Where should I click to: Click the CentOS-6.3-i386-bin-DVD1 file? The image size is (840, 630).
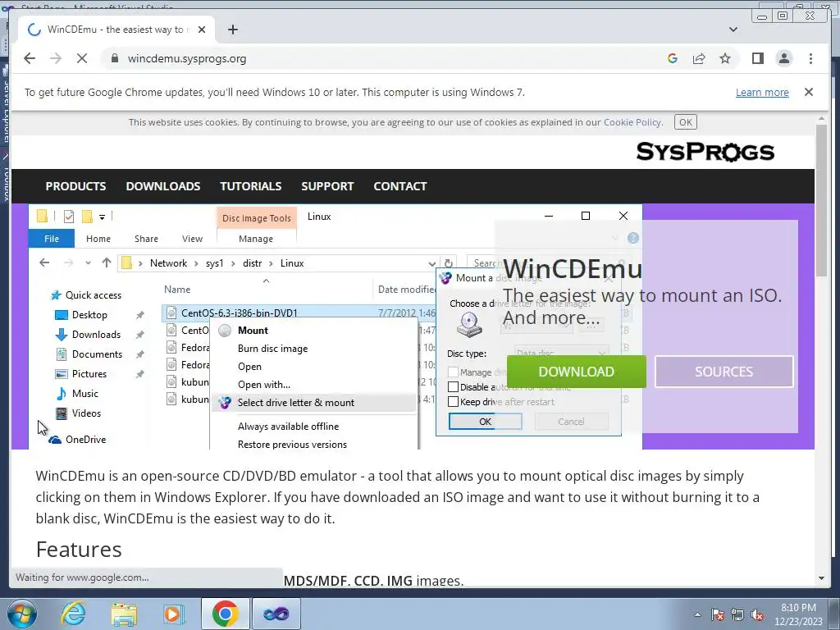tap(239, 313)
